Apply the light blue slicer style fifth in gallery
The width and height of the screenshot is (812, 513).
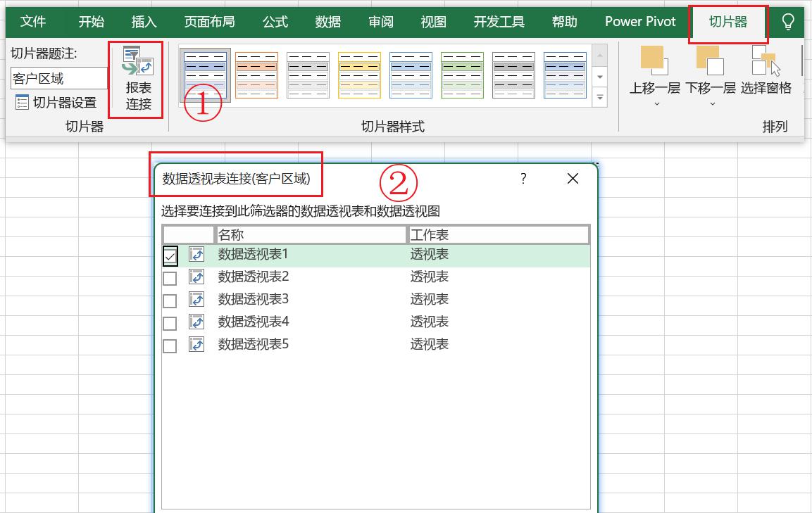click(411, 75)
